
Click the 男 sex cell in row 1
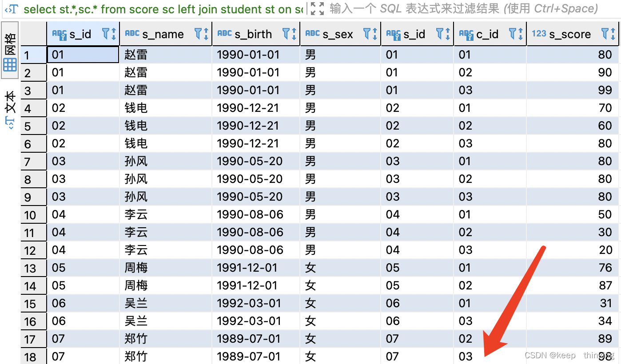click(x=341, y=55)
